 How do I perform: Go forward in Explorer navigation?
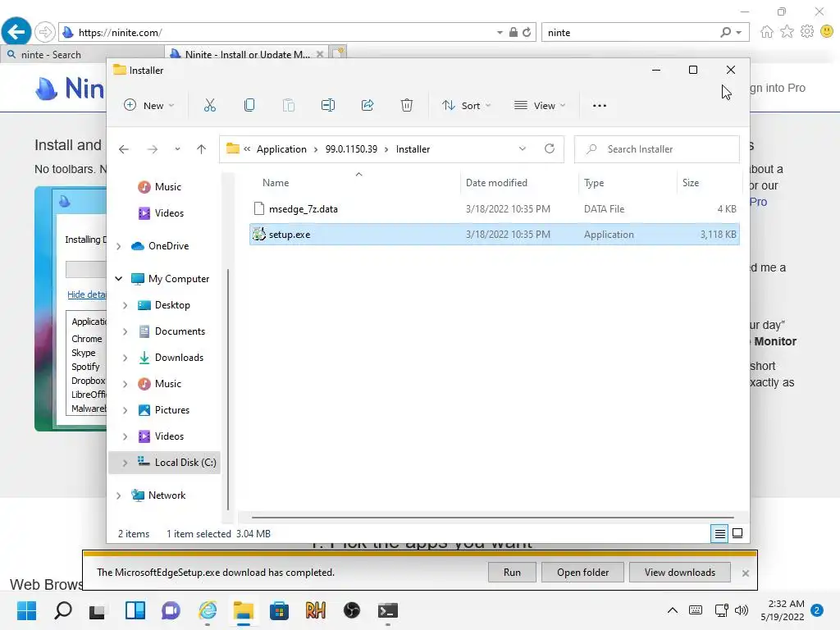pos(153,149)
